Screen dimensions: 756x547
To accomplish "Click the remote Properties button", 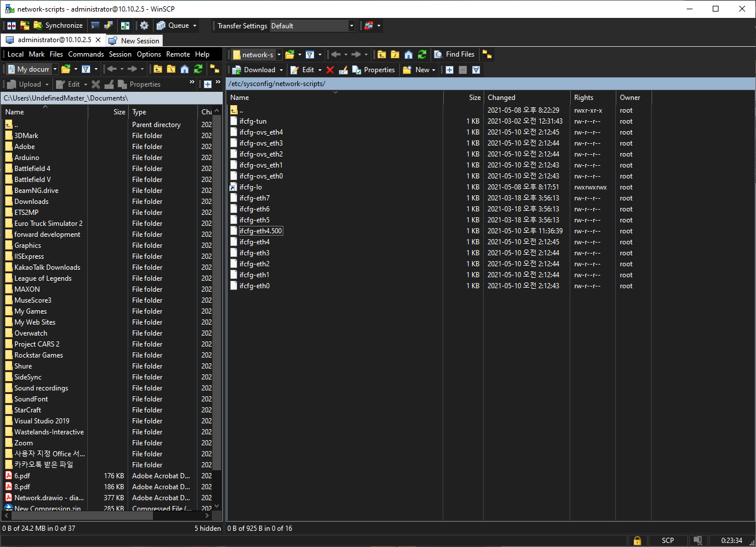I will coord(373,70).
